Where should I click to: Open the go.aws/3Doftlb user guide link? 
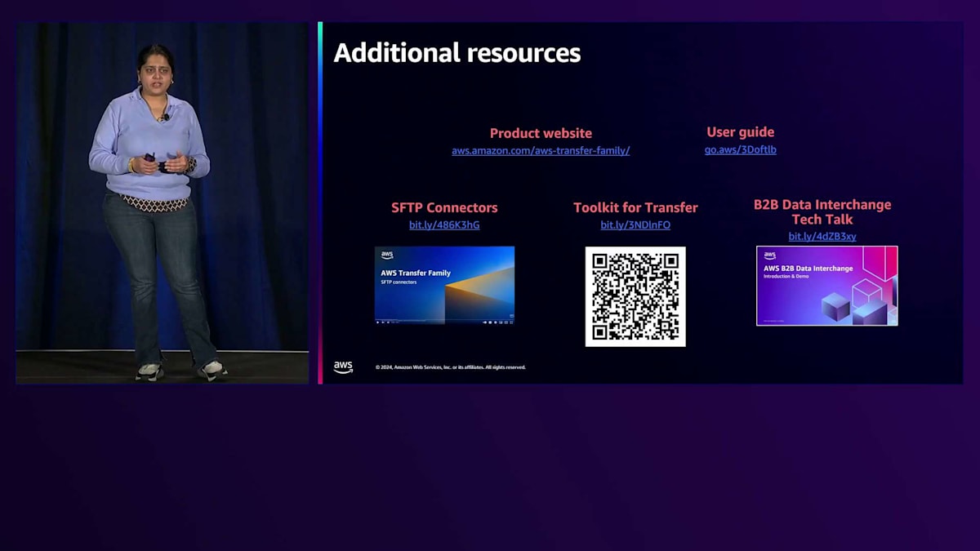pos(741,150)
